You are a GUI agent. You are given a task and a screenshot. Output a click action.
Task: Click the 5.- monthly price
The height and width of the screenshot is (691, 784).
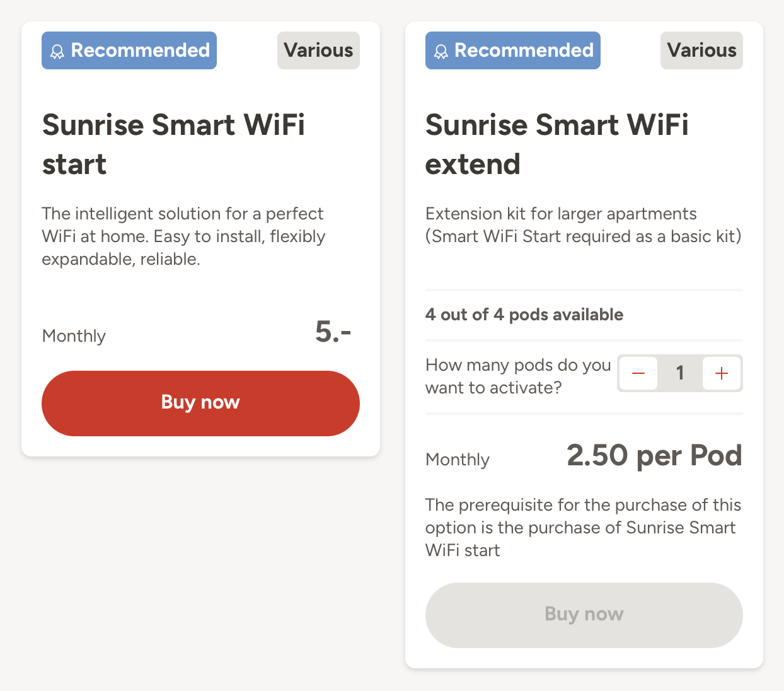tap(333, 332)
